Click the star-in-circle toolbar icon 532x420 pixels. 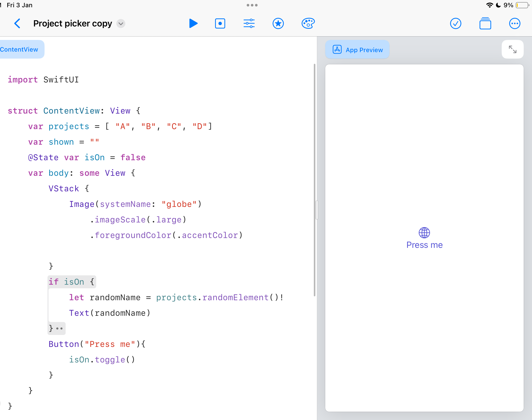pos(278,24)
